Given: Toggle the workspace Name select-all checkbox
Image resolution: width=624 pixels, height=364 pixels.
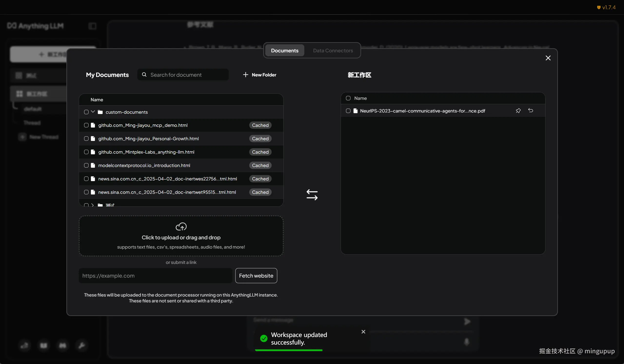Looking at the screenshot, I should (348, 98).
